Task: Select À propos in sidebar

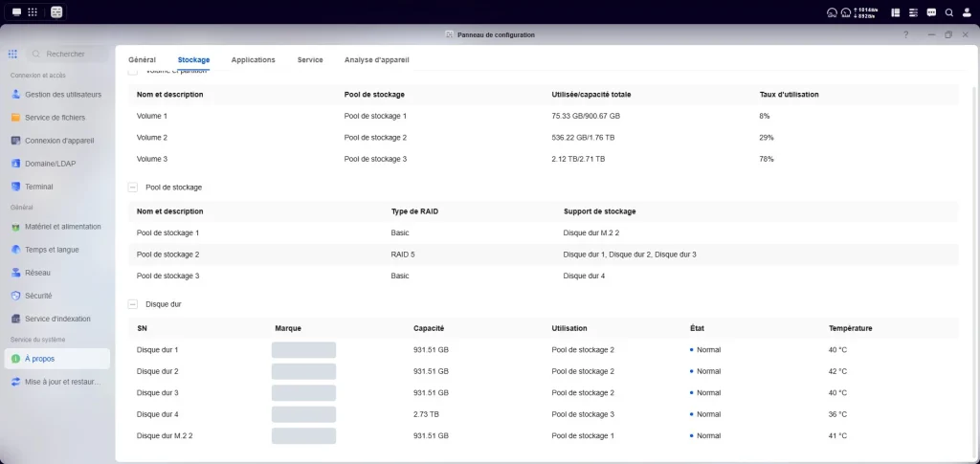Action: pyautogui.click(x=56, y=359)
